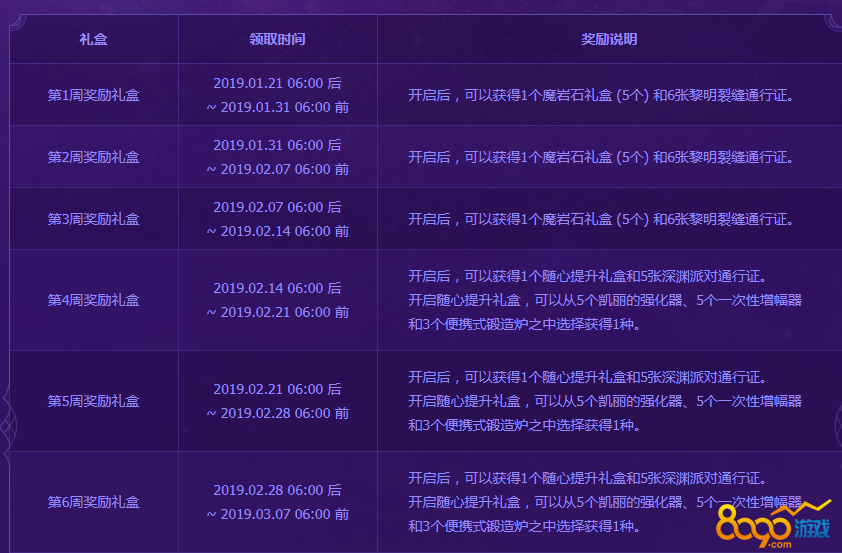Click the 2019.01.21 06:00 后 start date
This screenshot has height=553, width=842.
point(277,83)
